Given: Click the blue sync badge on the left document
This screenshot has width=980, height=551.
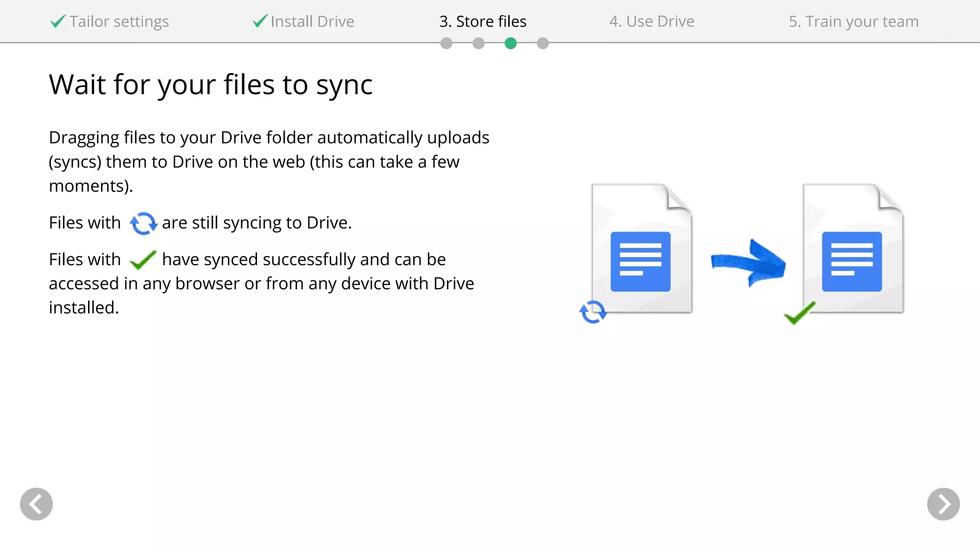Looking at the screenshot, I should click(x=593, y=312).
